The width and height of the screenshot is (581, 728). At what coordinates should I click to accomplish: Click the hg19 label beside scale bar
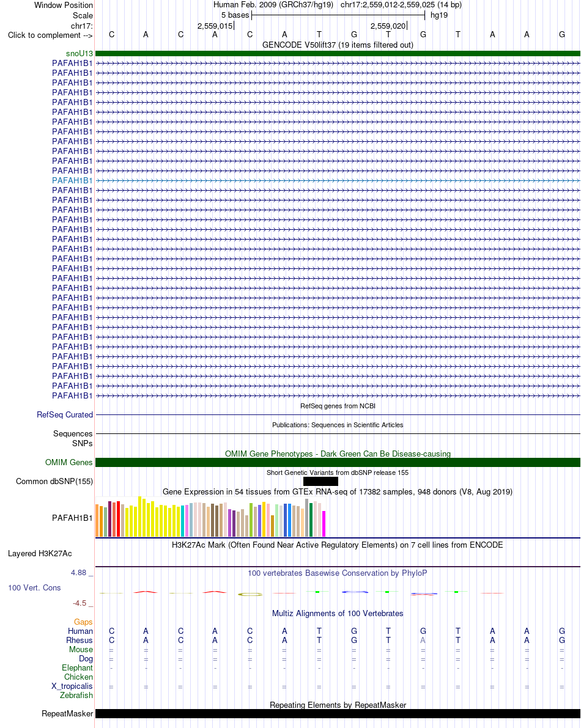pos(439,15)
